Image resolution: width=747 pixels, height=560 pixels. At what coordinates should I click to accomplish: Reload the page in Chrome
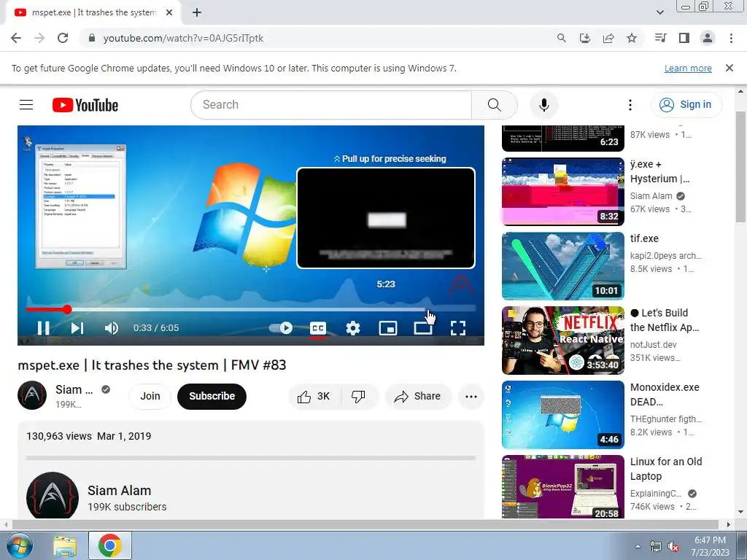(63, 38)
